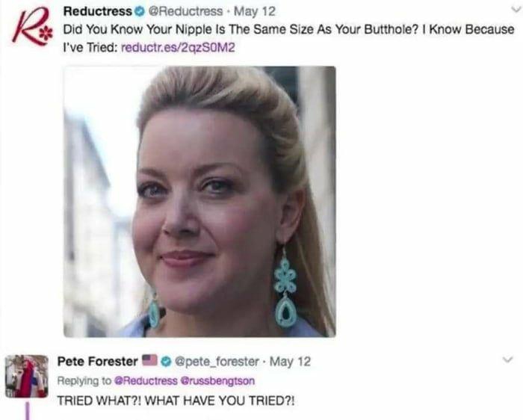Click the Pete Forester display name
The height and width of the screenshot is (420, 523).
[97, 361]
